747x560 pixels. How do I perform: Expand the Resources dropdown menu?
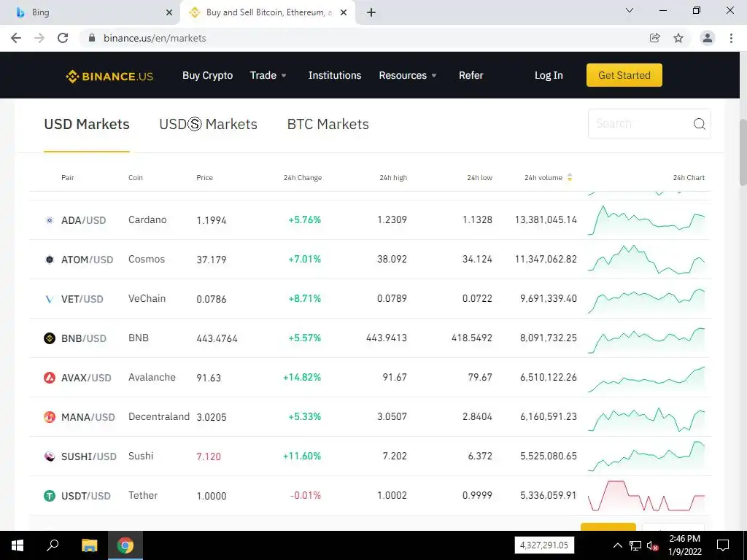point(408,75)
